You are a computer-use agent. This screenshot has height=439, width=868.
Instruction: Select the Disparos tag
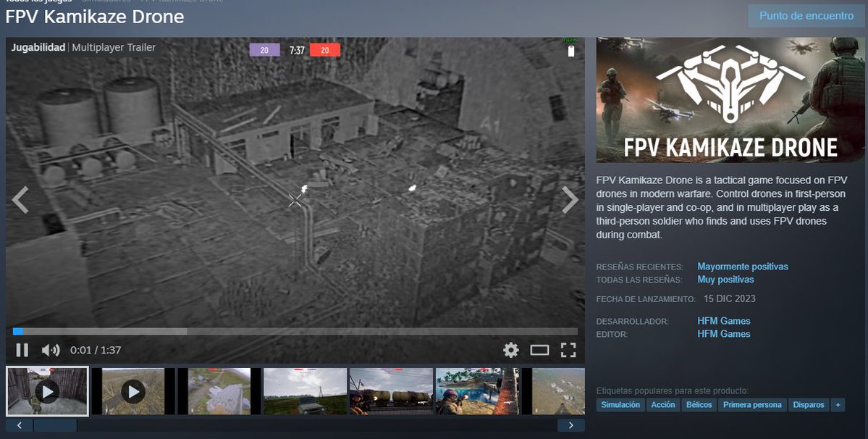pos(808,405)
